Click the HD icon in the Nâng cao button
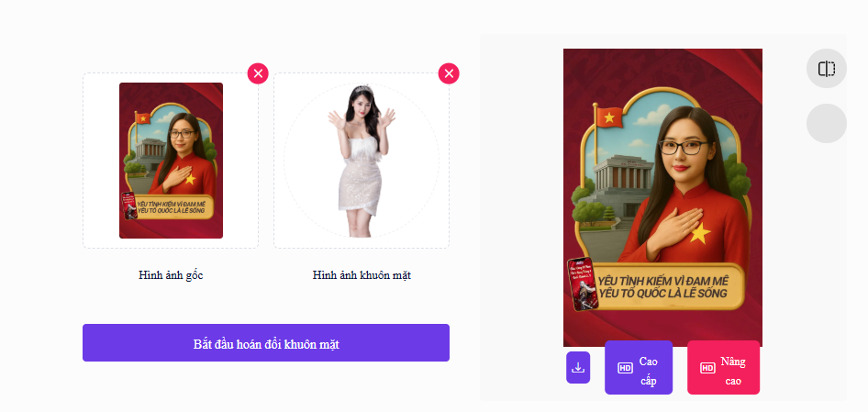This screenshot has height=412, width=868. click(x=707, y=368)
